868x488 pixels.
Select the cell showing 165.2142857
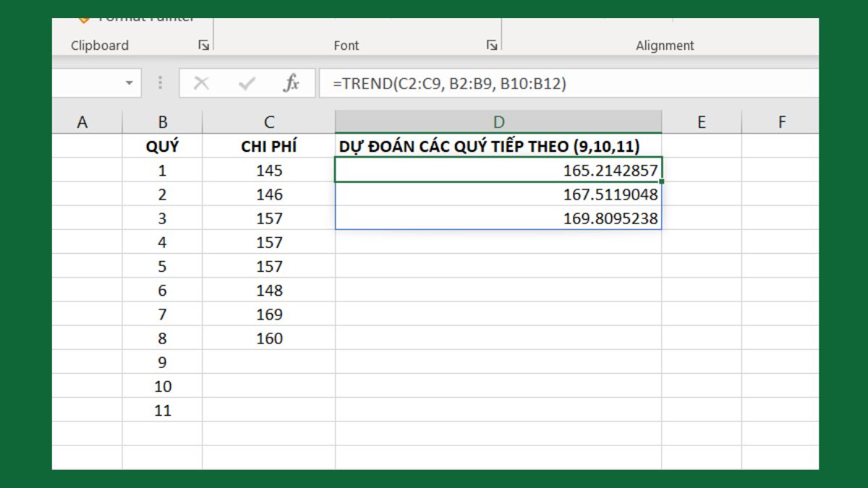[498, 170]
